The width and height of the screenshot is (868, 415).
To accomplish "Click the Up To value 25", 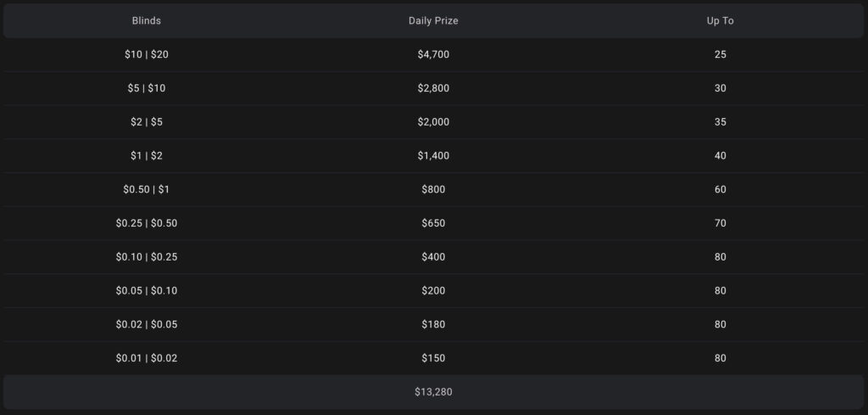I will [721, 54].
